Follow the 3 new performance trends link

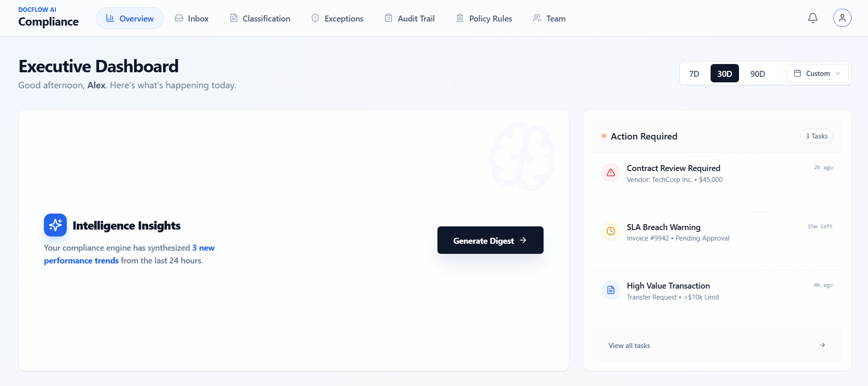click(129, 254)
